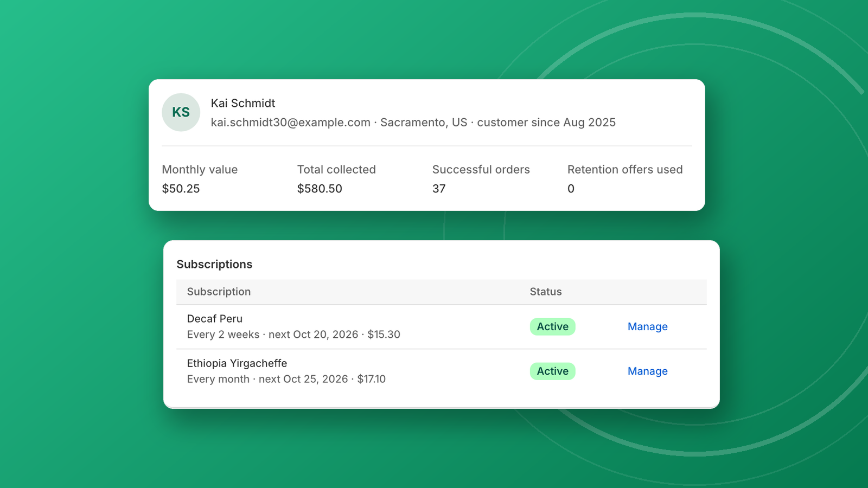
Task: Click the Monthly value label
Action: [200, 170]
